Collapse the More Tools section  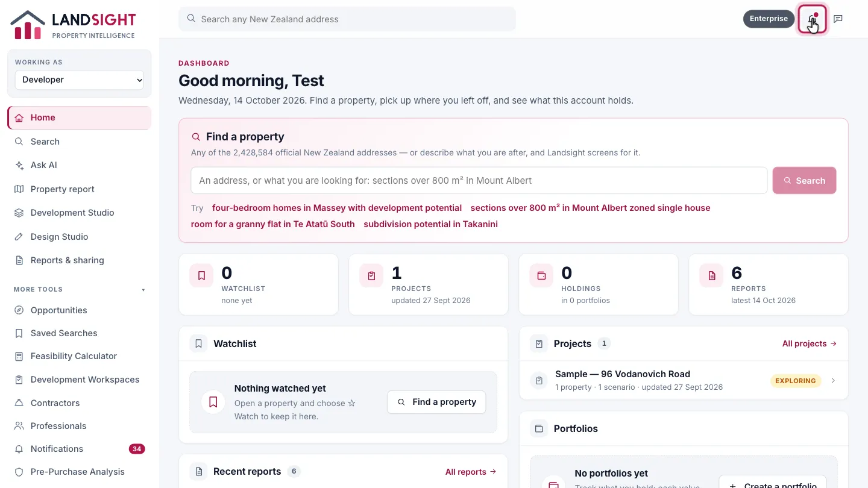tap(80, 289)
